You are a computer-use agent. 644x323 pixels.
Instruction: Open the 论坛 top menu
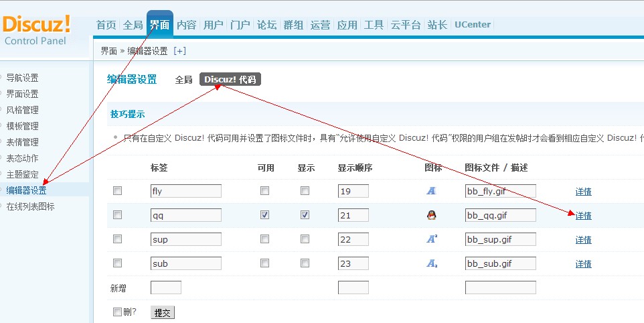tap(267, 25)
